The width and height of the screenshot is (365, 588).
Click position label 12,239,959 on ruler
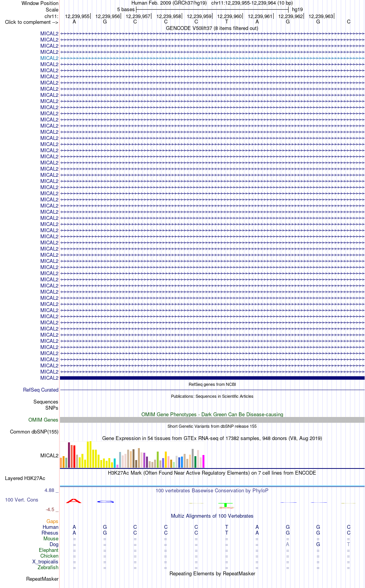(x=199, y=16)
